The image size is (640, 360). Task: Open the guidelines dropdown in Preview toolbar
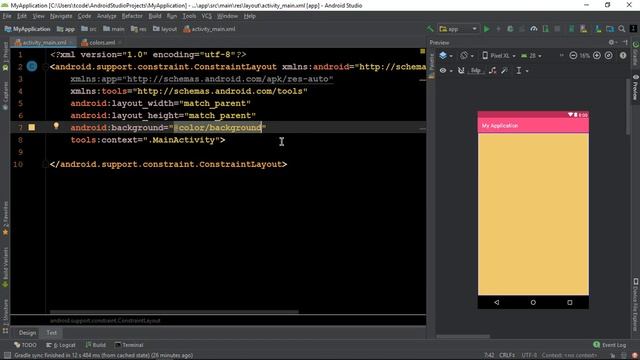[x=521, y=71]
